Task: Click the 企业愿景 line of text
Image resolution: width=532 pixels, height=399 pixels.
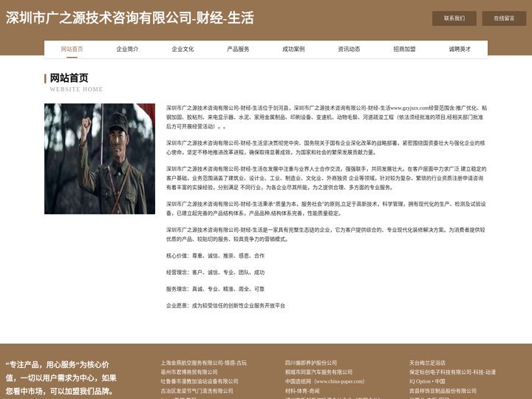Action: (225, 306)
